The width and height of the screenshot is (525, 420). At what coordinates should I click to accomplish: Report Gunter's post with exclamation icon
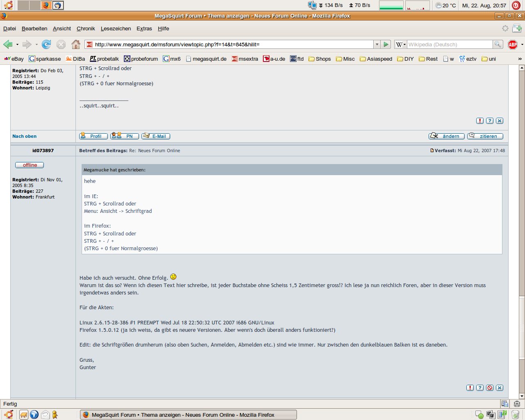pyautogui.click(x=470, y=388)
